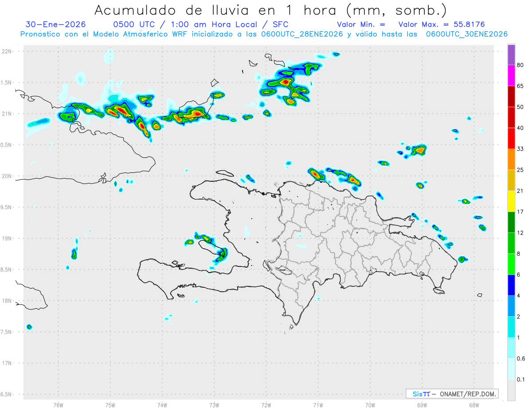The image size is (532, 411).
Task: Select the '69W' longitude axis label
Action: click(x=422, y=405)
